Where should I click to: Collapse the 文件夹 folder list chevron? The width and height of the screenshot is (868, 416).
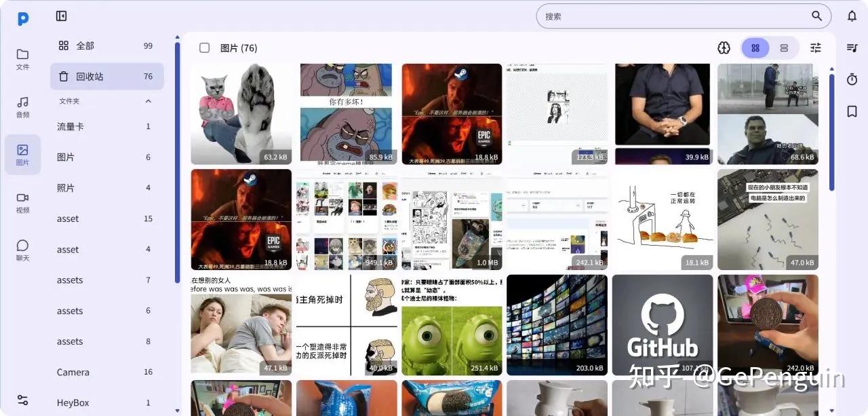[x=149, y=101]
